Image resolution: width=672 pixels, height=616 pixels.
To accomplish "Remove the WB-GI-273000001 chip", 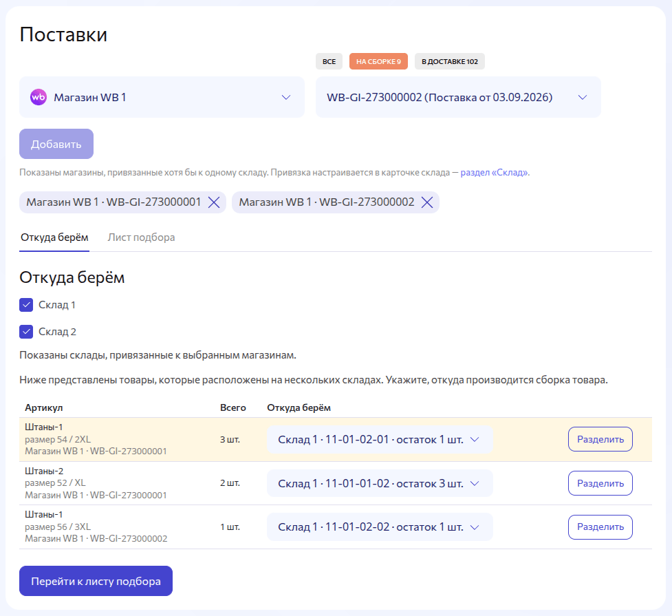I will point(214,202).
